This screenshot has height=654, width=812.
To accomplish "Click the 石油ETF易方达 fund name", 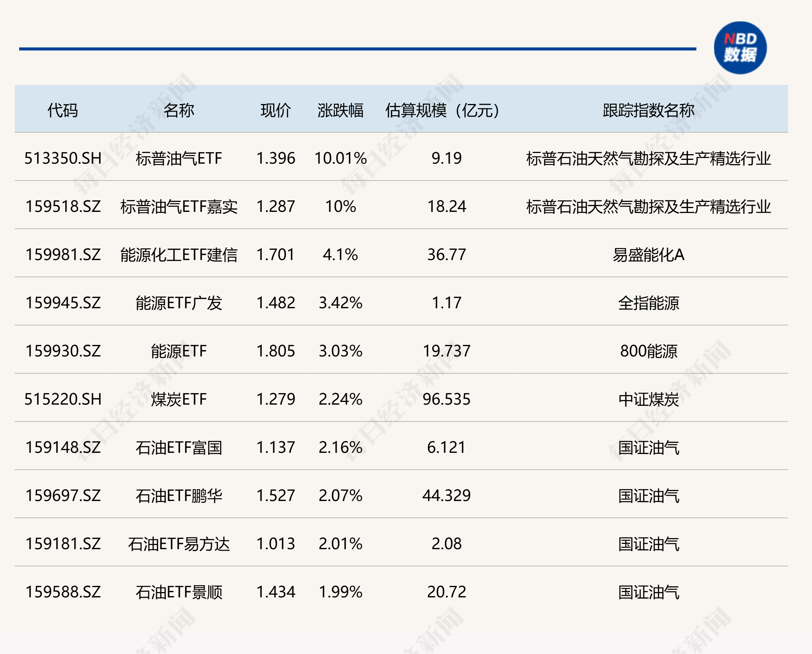I will [179, 544].
